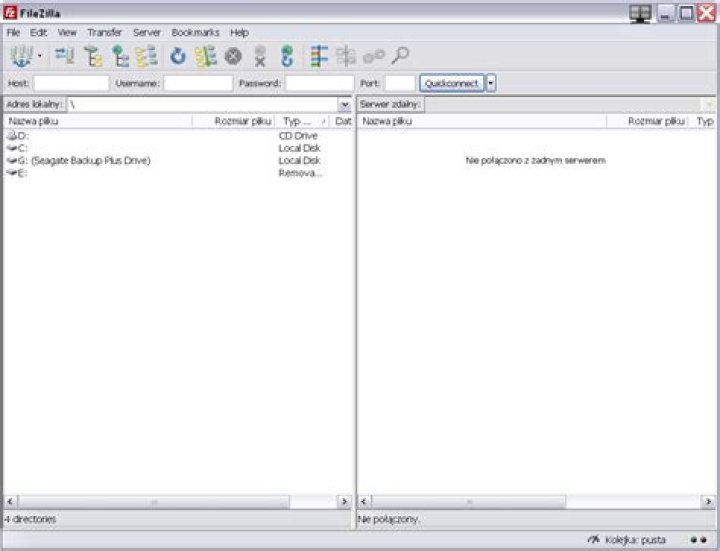The image size is (720, 551).
Task: Toggle the transfer queue display icon
Action: coord(147,56)
